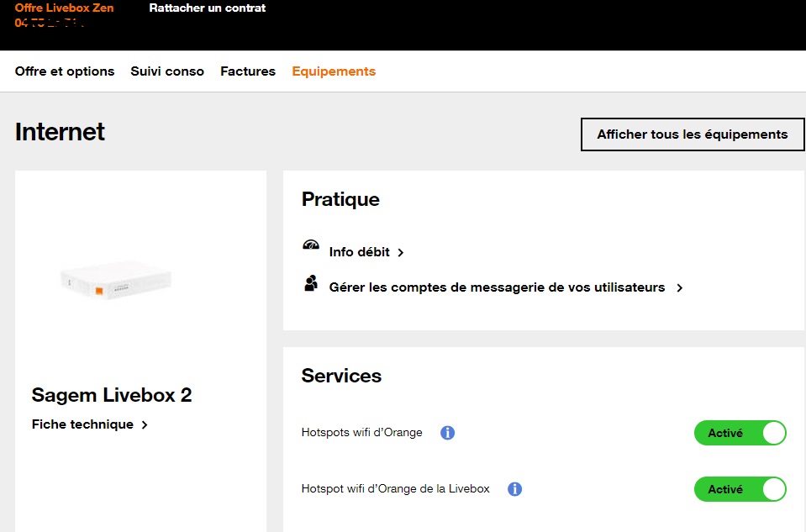The height and width of the screenshot is (532, 806).
Task: Open the Fiche technique link
Action: tap(82, 424)
